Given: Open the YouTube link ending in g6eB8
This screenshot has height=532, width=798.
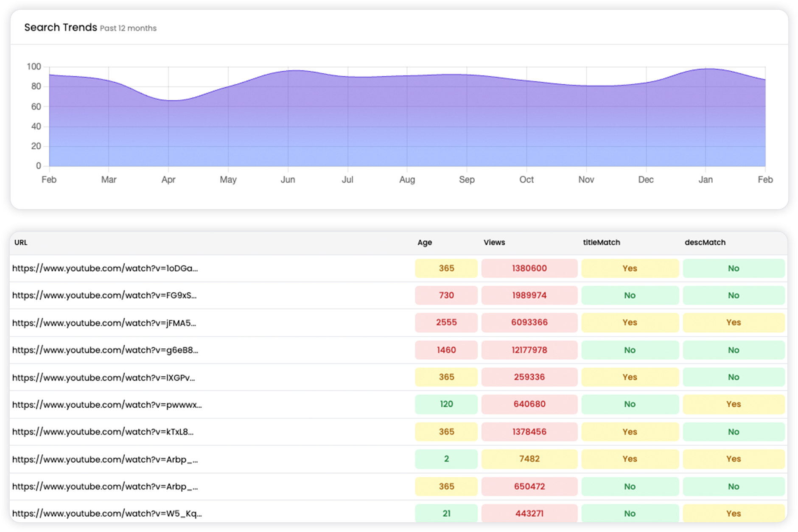Looking at the screenshot, I should pyautogui.click(x=104, y=350).
